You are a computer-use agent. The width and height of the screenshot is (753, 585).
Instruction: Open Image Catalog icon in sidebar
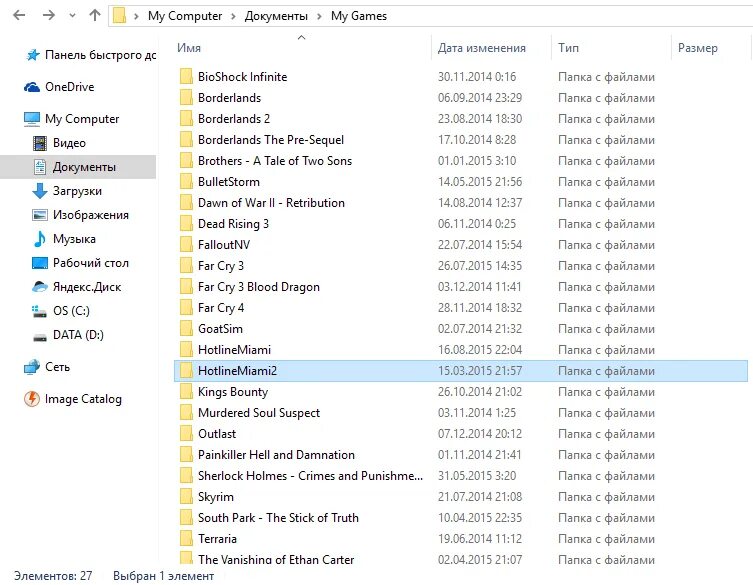click(x=32, y=399)
